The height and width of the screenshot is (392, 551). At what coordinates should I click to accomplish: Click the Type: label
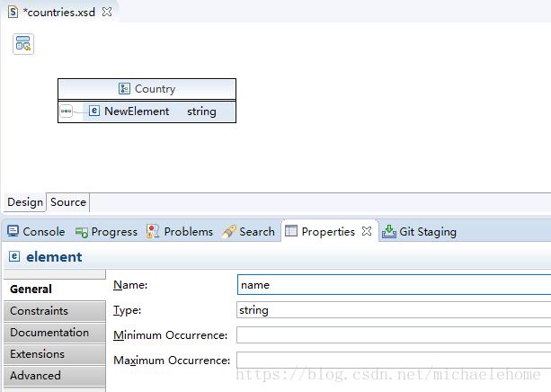(128, 310)
